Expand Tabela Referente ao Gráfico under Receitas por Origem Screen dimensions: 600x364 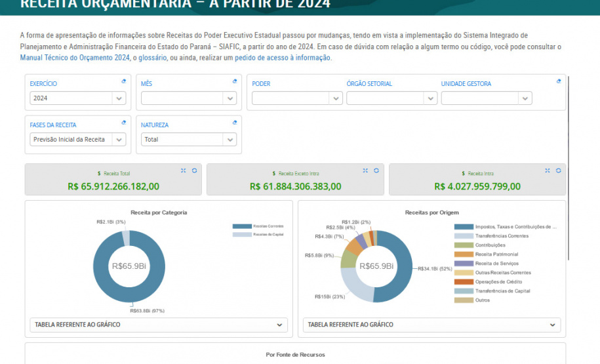431,325
